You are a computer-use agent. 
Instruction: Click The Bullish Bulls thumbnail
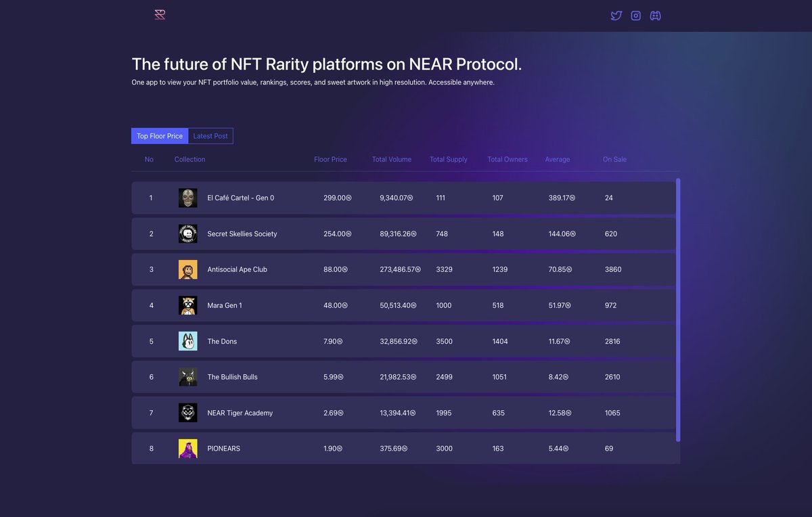point(188,377)
